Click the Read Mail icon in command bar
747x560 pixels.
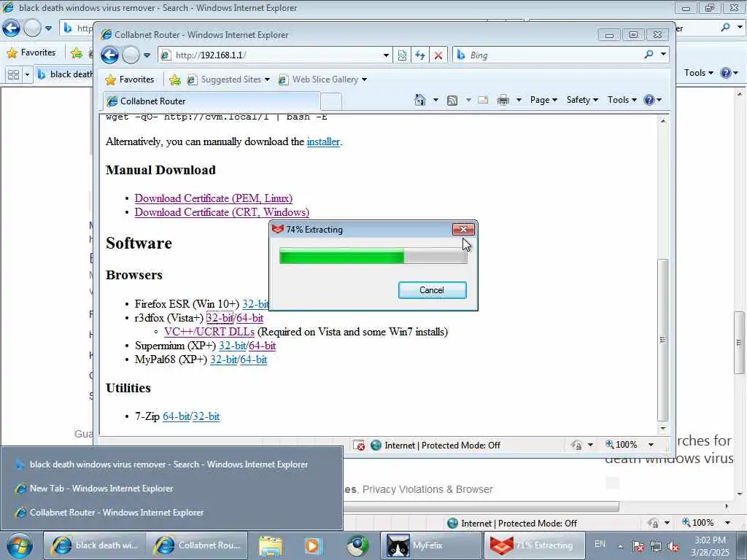point(483,100)
